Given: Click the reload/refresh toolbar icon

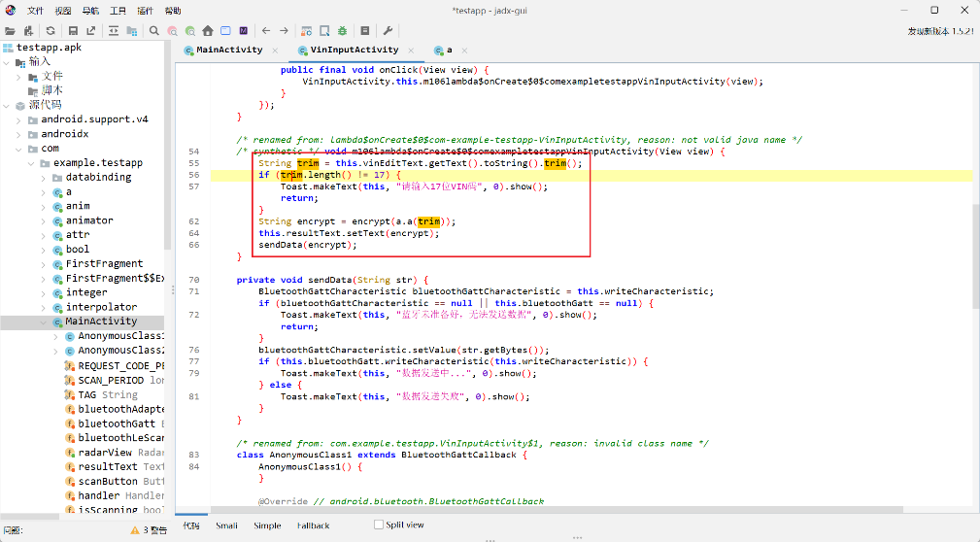Looking at the screenshot, I should click(51, 31).
